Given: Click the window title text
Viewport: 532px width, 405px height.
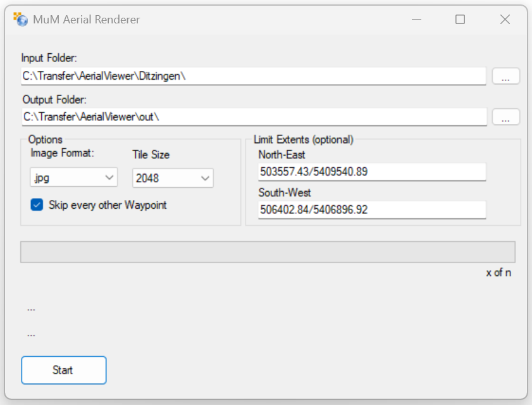Looking at the screenshot, I should [87, 20].
